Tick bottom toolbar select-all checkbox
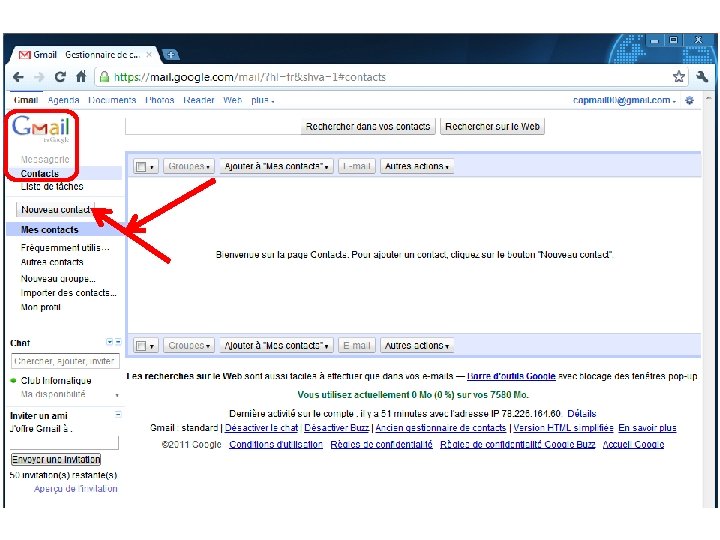This screenshot has height=540, width=720. (141, 346)
